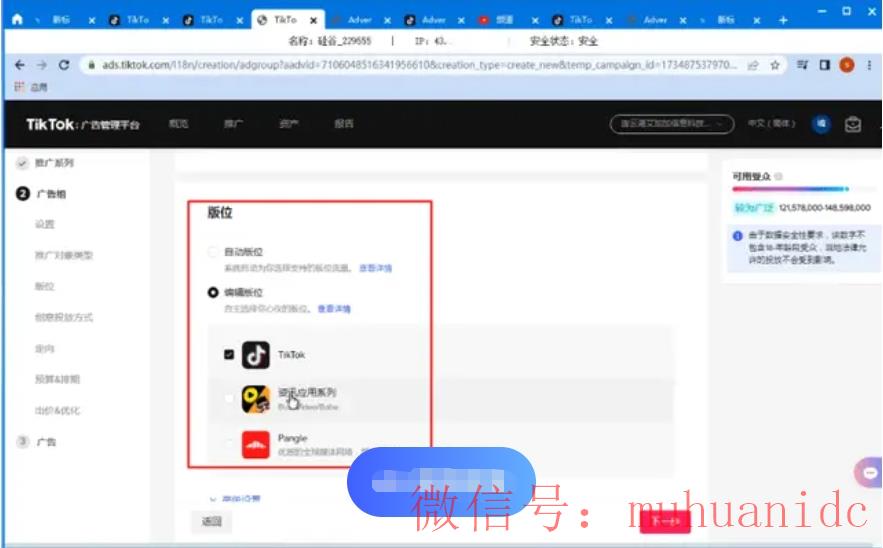883x548 pixels.
Task: Open the 报表 header menu item
Action: coord(344,124)
